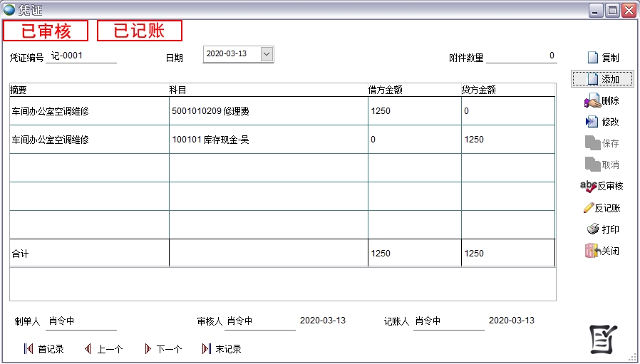Viewport: 640px width, 364px height.
Task: Click the 修改 (Modify) voucher icon
Action: click(x=591, y=122)
